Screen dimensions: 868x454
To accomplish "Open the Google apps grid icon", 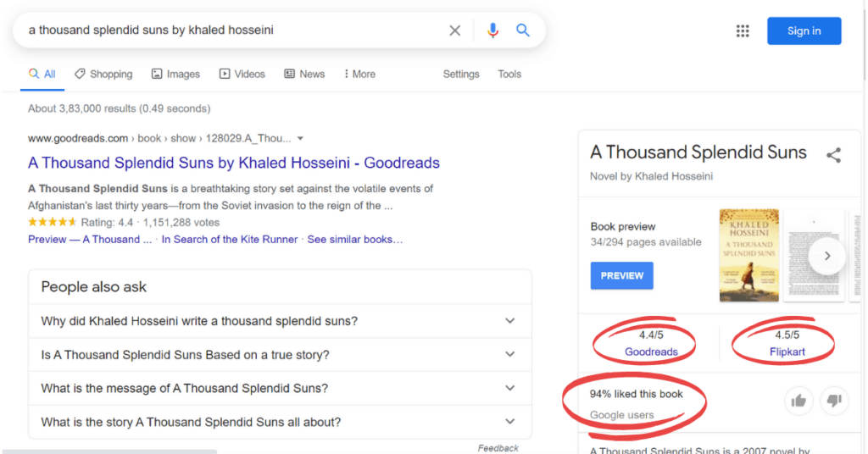I will tap(743, 31).
